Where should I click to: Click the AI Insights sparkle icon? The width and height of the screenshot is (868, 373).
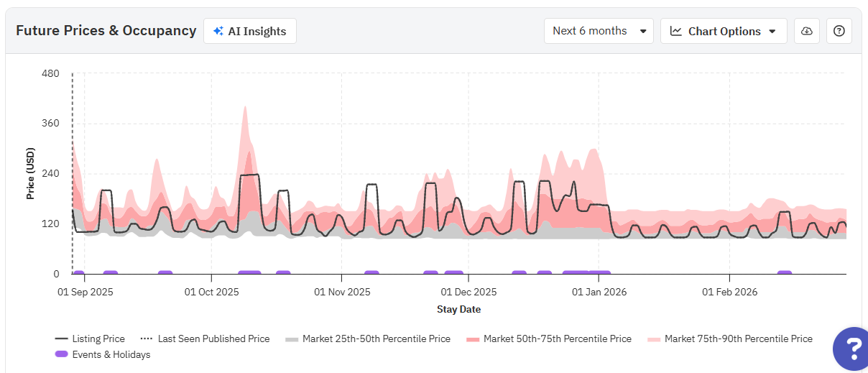(218, 31)
